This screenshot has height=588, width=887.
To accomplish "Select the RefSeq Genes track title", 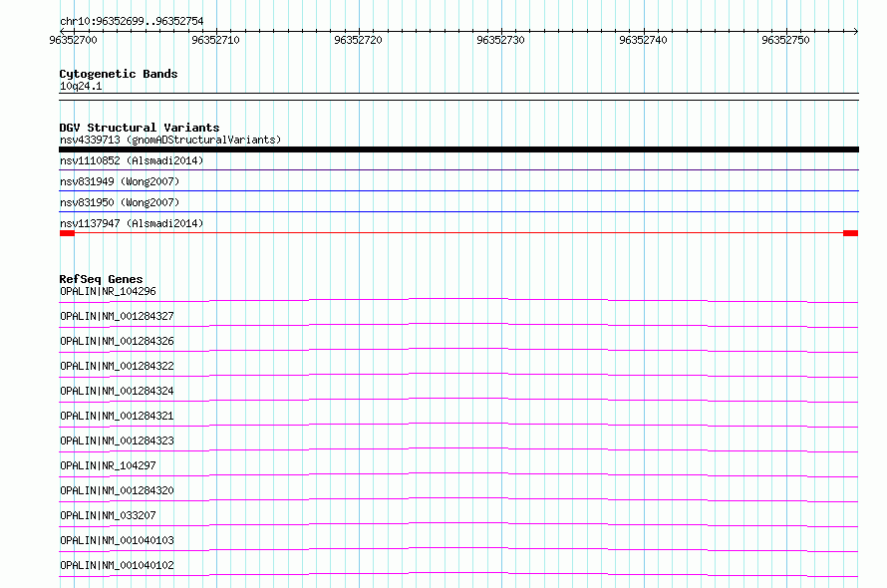I will pyautogui.click(x=101, y=279).
